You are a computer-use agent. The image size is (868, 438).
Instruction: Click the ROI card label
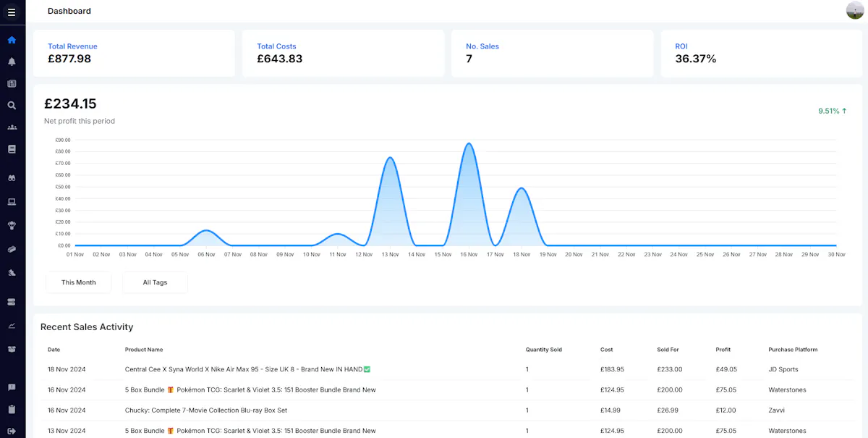[x=681, y=46]
